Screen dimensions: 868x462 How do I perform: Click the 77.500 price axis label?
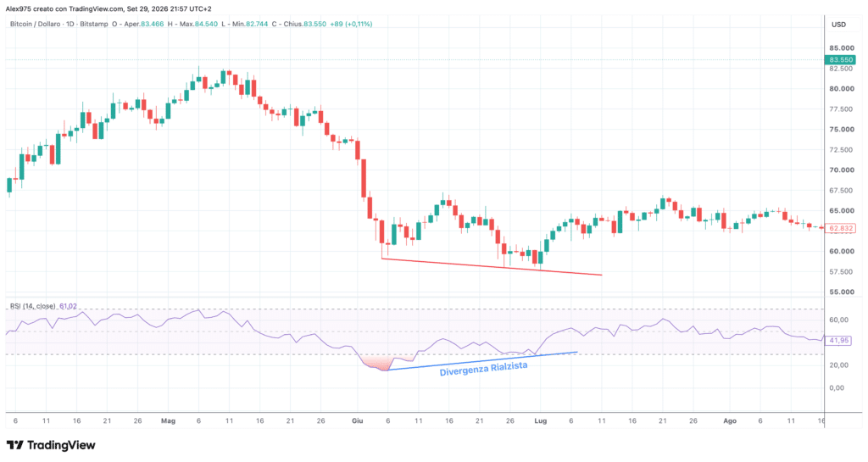coord(842,109)
